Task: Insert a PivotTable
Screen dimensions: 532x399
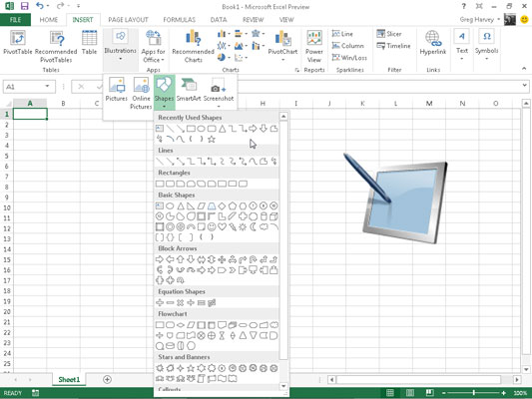Action: (x=18, y=42)
